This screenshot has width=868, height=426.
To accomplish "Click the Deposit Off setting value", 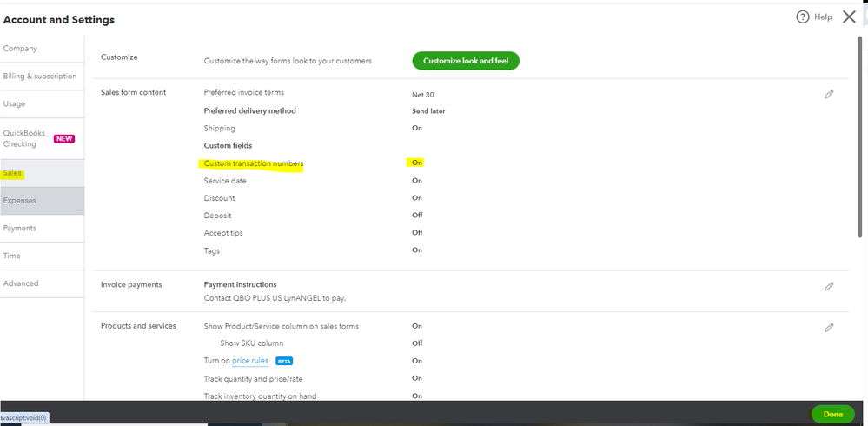I will coord(417,216).
